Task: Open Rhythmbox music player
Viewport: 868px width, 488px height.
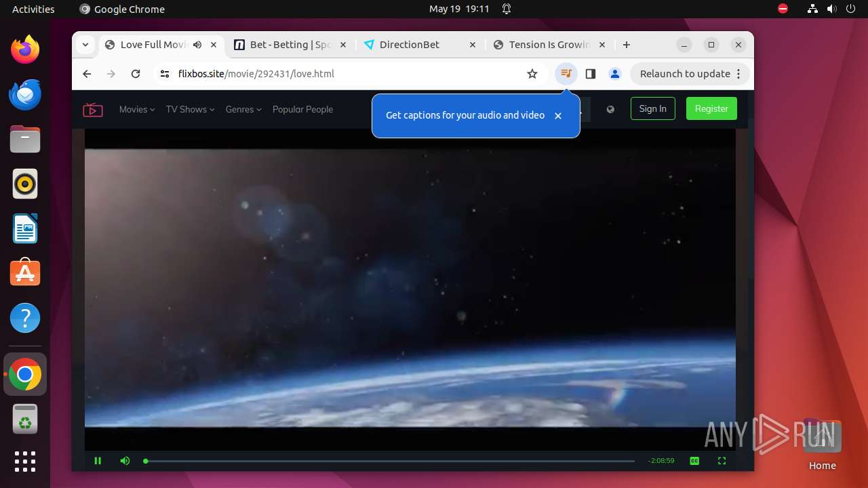Action: coord(25,184)
